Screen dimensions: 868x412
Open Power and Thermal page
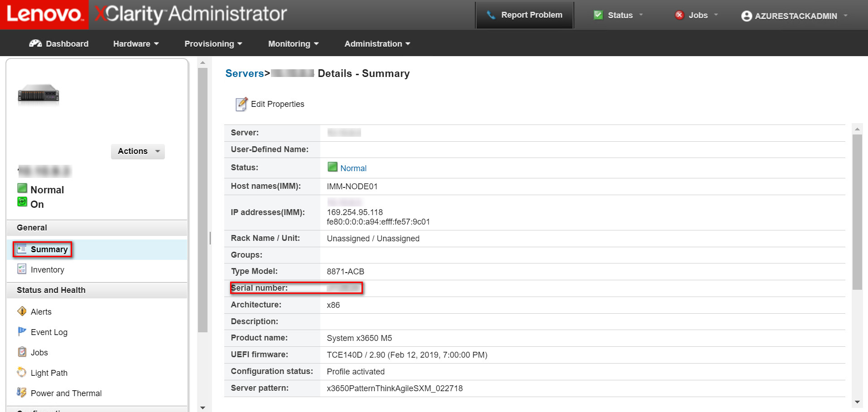[x=66, y=393]
